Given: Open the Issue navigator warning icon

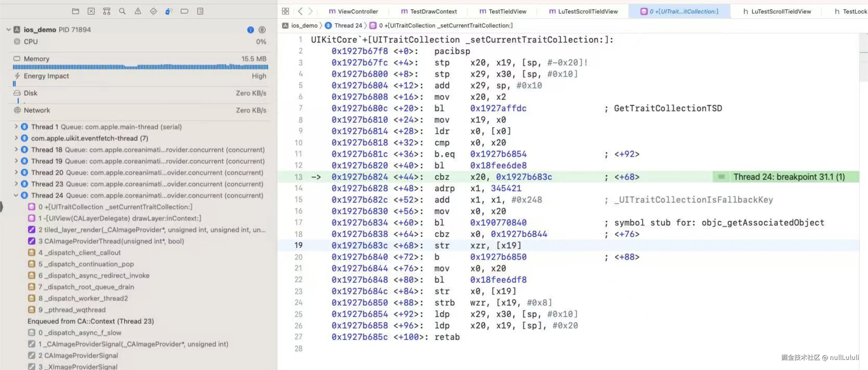Looking at the screenshot, I should (138, 11).
